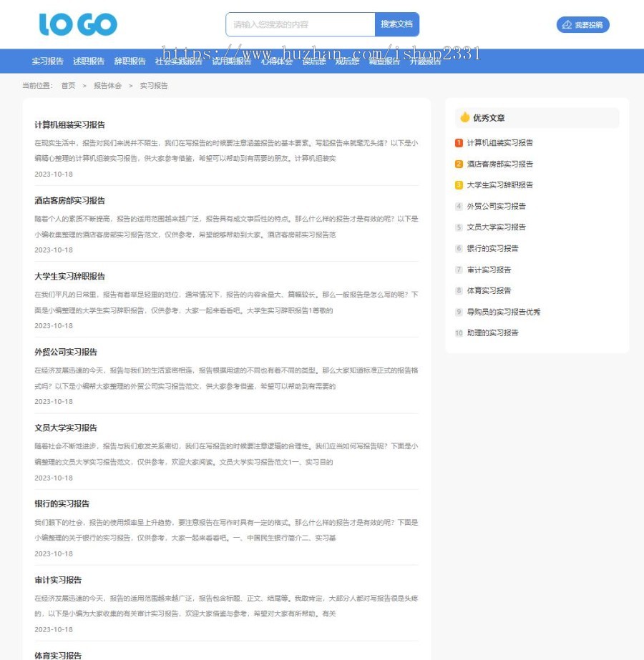
Task: Click date 2023-10-18 under 审计实习报告
Action: tap(54, 629)
